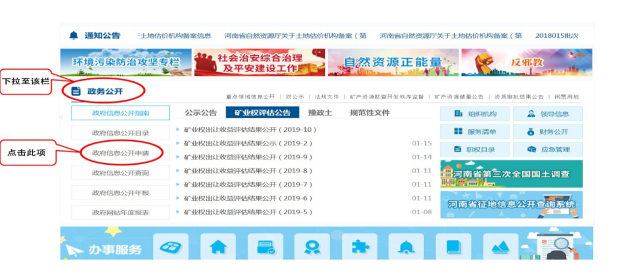Click the mountain icon in 办事服务 bar
The image size is (644, 279).
[500, 247]
